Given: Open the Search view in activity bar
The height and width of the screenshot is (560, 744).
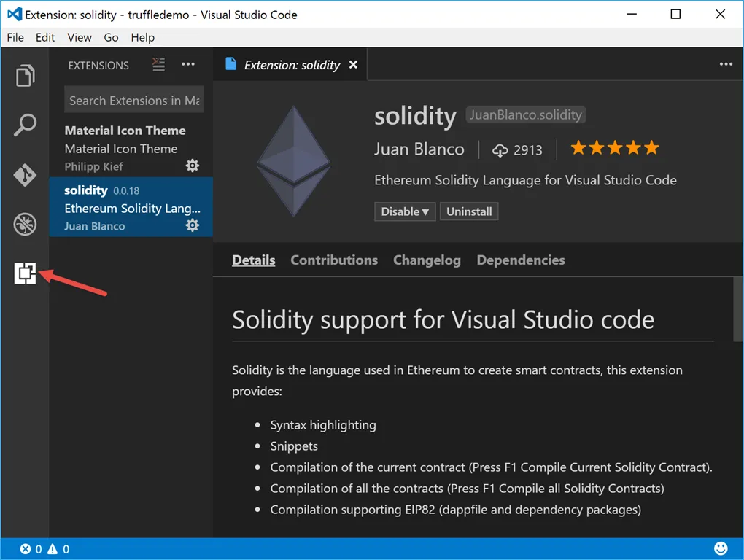Looking at the screenshot, I should tap(25, 125).
